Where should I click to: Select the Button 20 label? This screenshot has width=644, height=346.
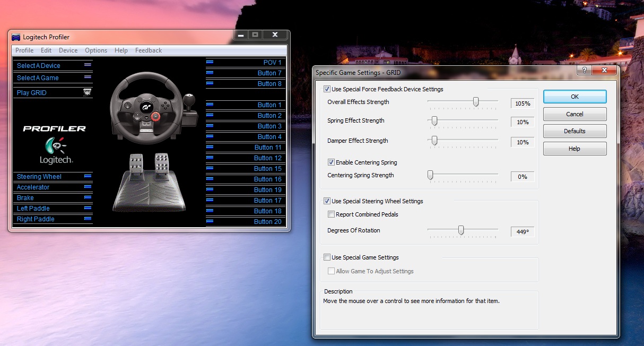pyautogui.click(x=268, y=222)
